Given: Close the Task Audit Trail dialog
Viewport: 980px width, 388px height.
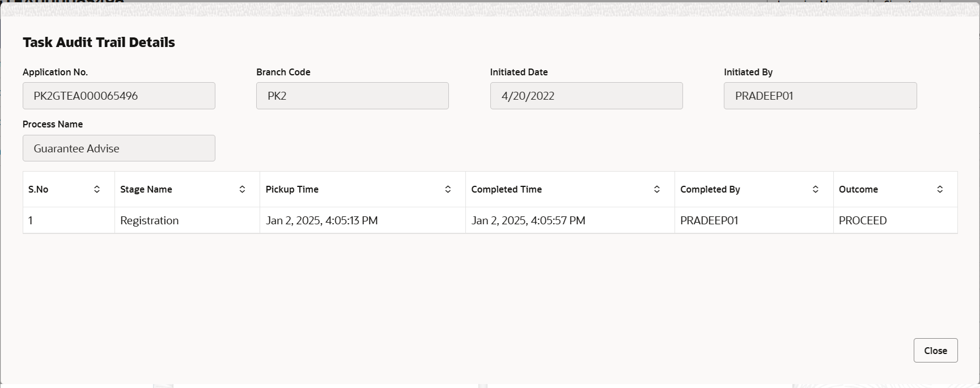Looking at the screenshot, I should point(935,351).
